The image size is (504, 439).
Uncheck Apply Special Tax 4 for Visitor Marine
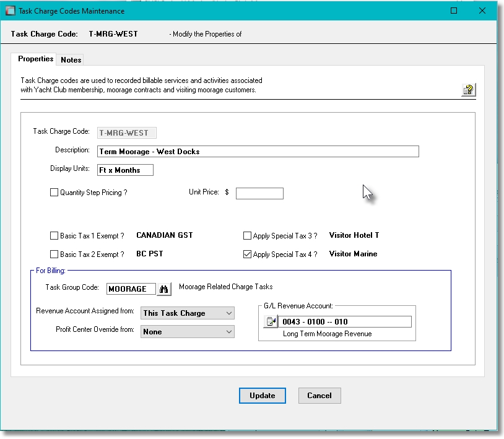coord(247,254)
